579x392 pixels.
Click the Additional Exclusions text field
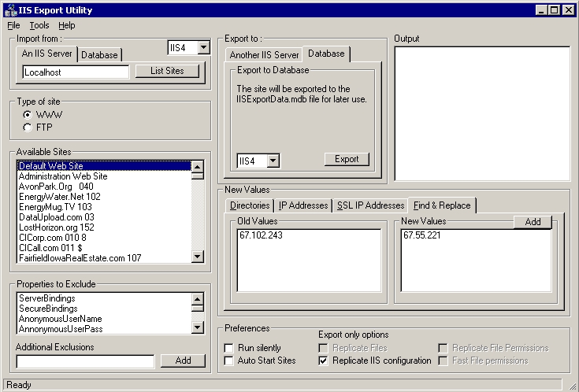85,361
